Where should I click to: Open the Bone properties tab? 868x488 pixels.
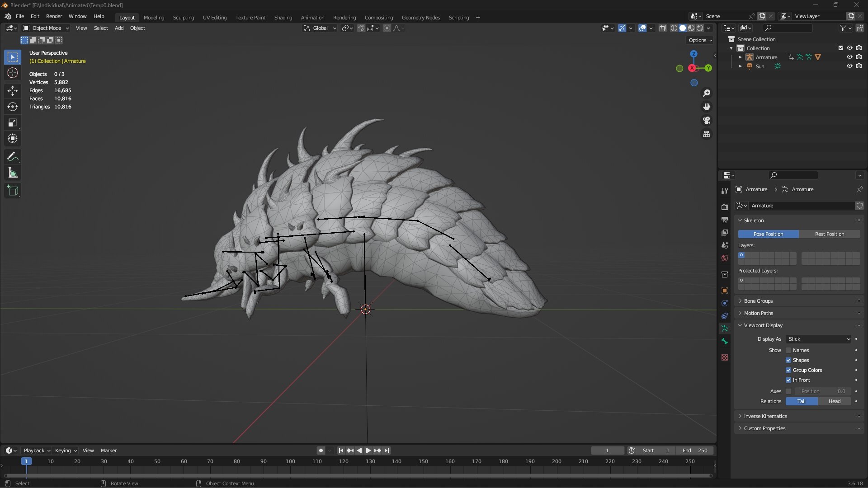coord(725,341)
